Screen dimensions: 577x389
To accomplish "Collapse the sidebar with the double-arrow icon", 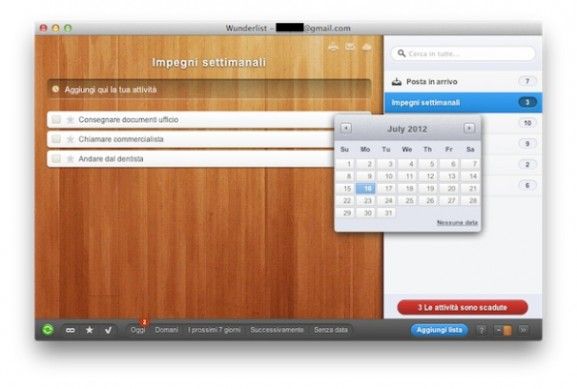I will click(524, 330).
